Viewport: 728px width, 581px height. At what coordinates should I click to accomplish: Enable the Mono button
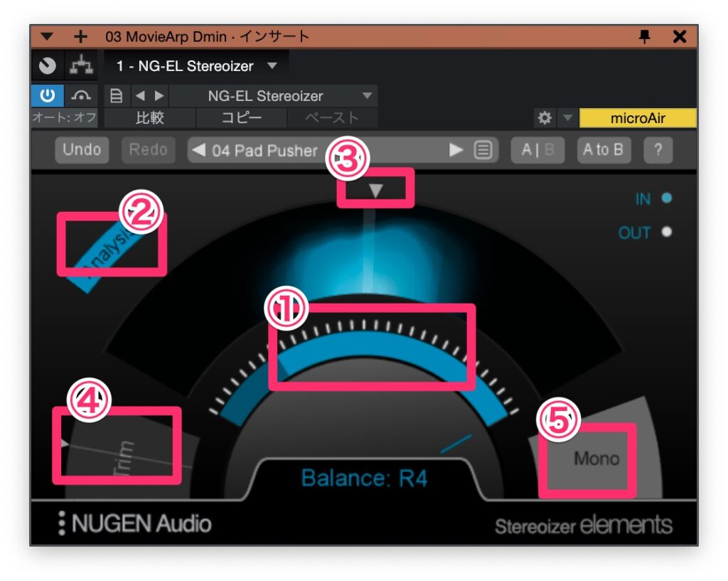[596, 459]
